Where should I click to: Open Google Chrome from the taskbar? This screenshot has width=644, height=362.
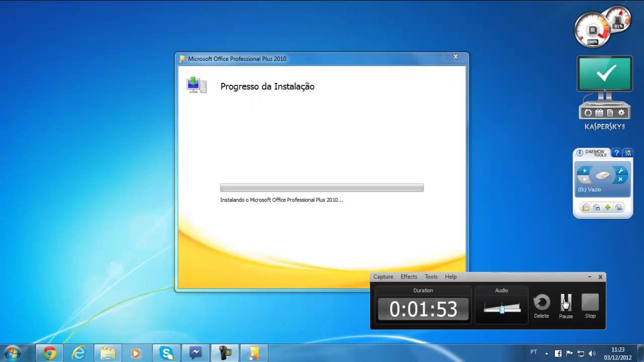[x=49, y=353]
